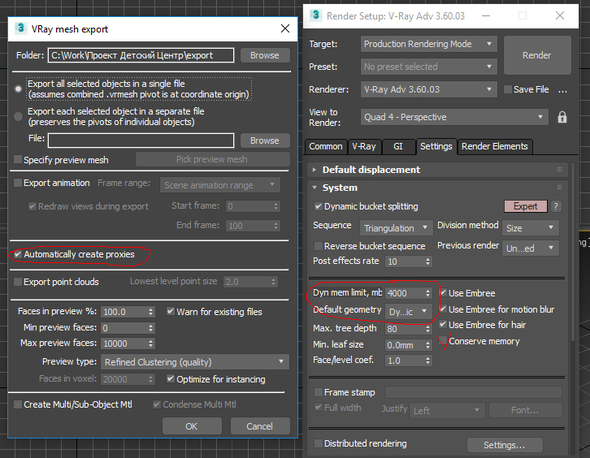590x458 pixels.
Task: Open Distributed rendering Settings button
Action: pos(505,445)
